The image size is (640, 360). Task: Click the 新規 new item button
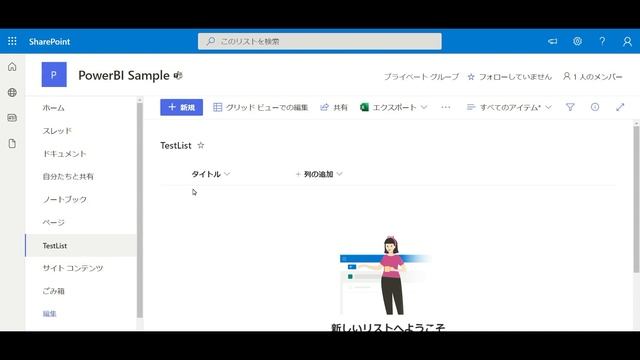[x=181, y=107]
